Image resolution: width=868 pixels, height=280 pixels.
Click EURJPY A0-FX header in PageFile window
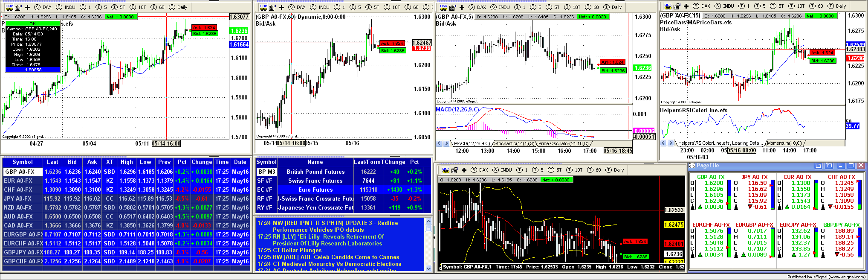(798, 225)
